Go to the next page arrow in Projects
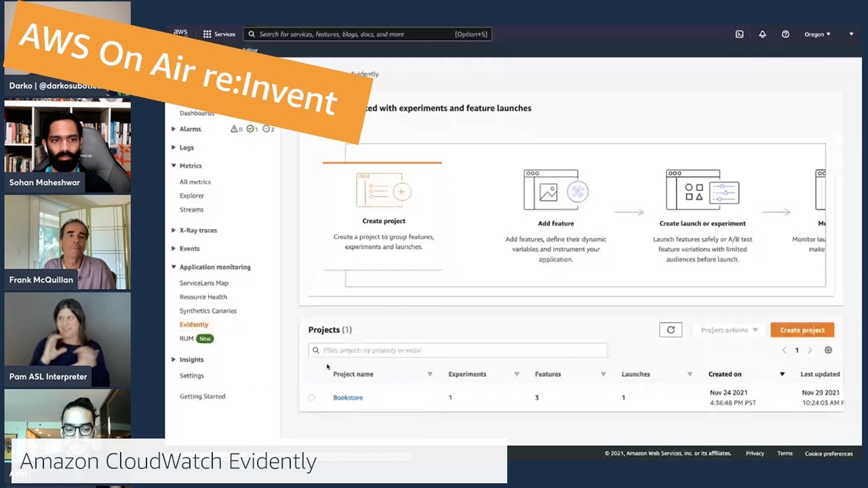 point(810,350)
